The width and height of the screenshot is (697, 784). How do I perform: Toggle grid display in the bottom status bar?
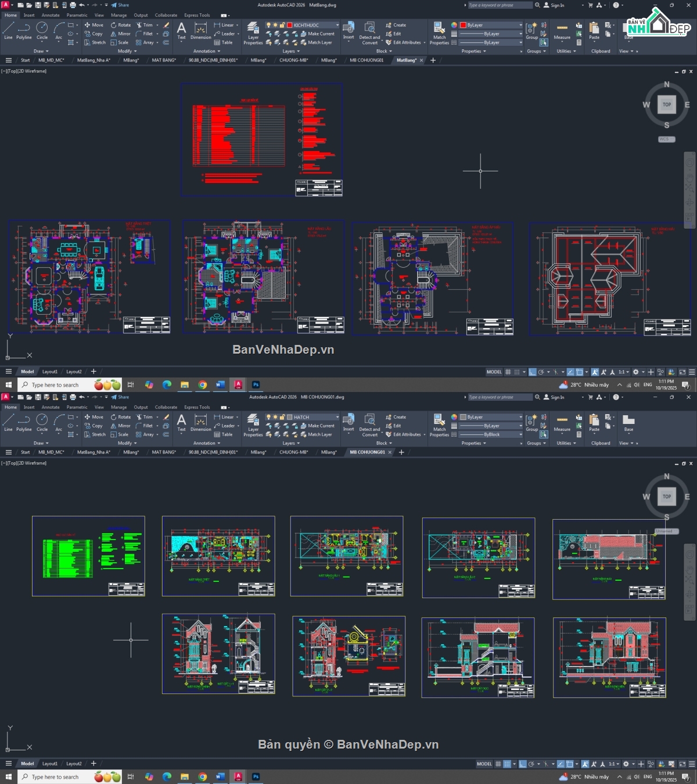(x=498, y=764)
